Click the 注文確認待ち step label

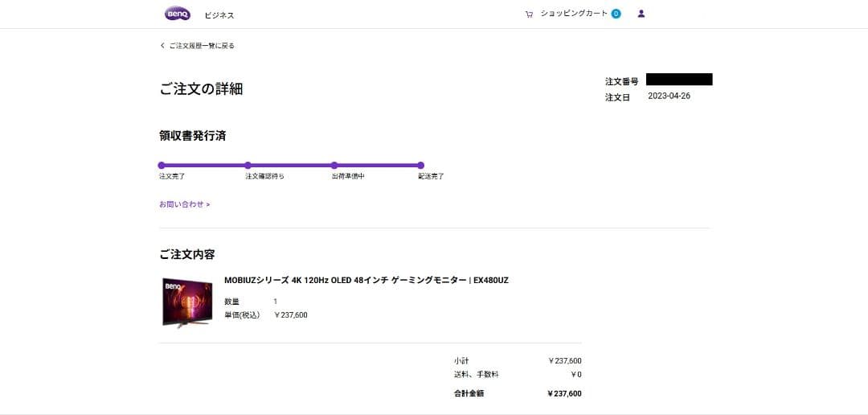265,177
